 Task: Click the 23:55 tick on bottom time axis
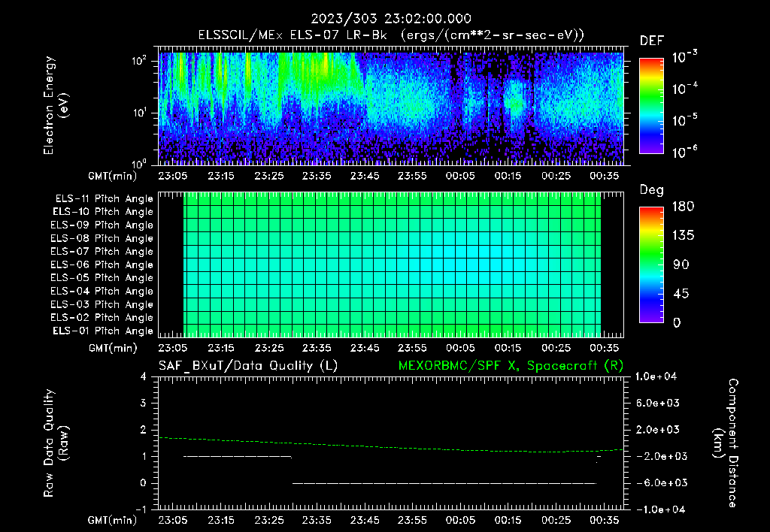[412, 520]
